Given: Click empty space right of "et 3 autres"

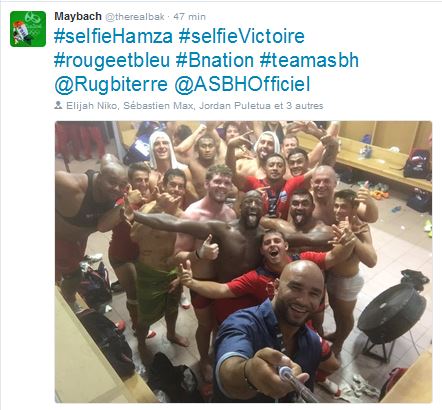Looking at the screenshot, I should pos(378,106).
